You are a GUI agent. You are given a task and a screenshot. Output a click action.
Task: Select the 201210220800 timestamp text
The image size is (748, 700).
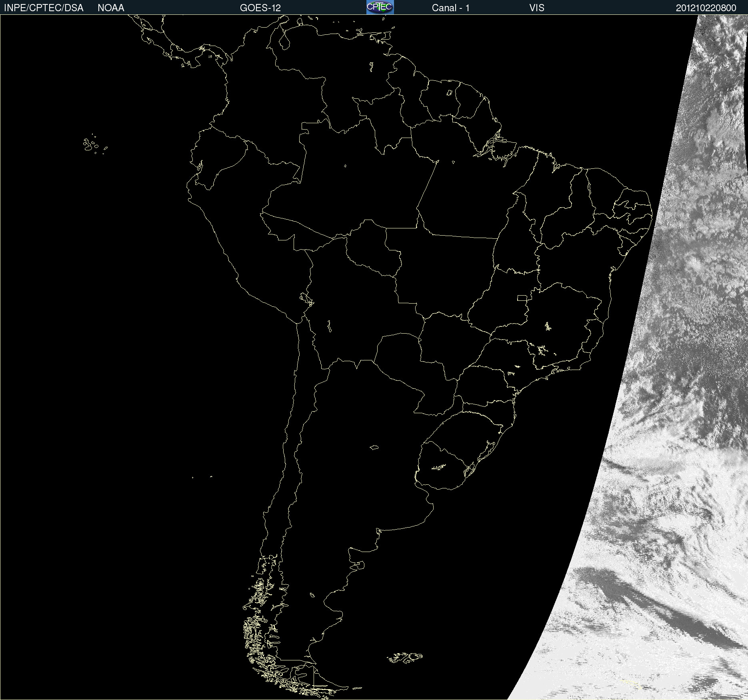pos(706,8)
